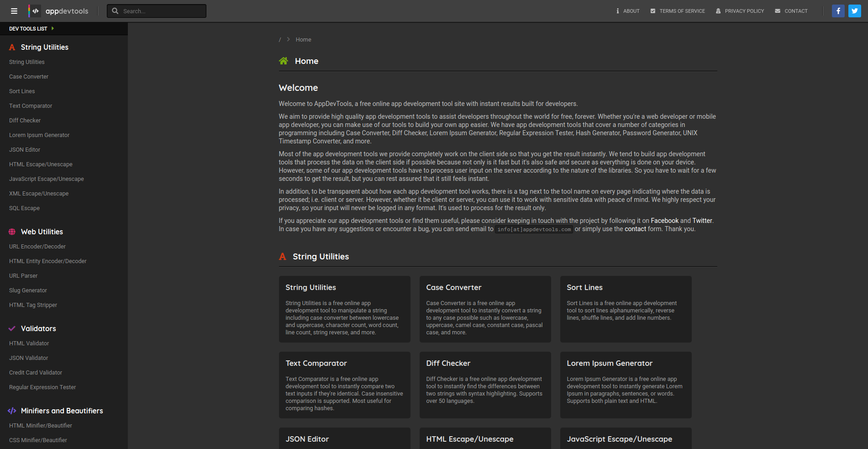Open JSON Editor in sidebar
Screen dimensions: 868x449
pos(25,150)
